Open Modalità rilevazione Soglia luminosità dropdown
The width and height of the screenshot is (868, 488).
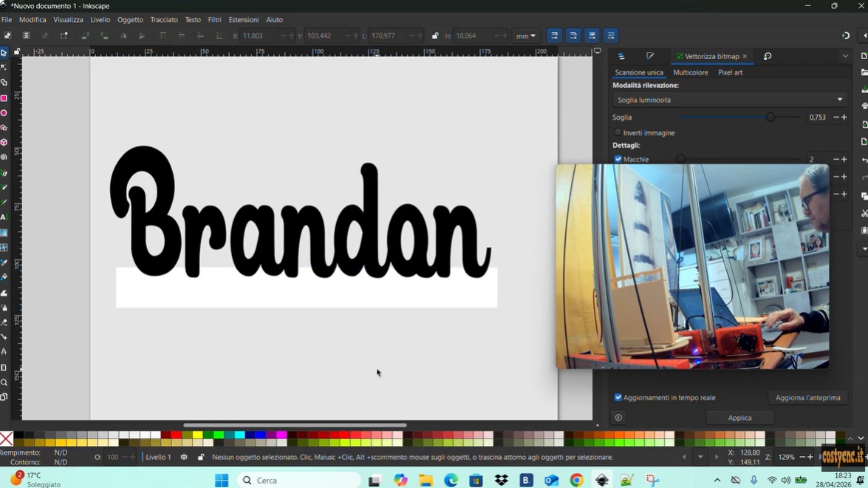click(x=729, y=100)
